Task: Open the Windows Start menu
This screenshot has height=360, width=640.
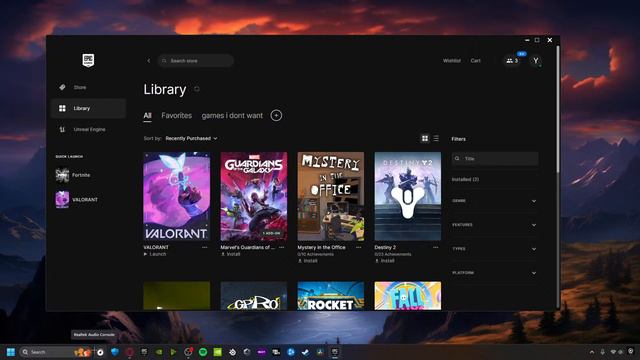Action: pyautogui.click(x=11, y=352)
